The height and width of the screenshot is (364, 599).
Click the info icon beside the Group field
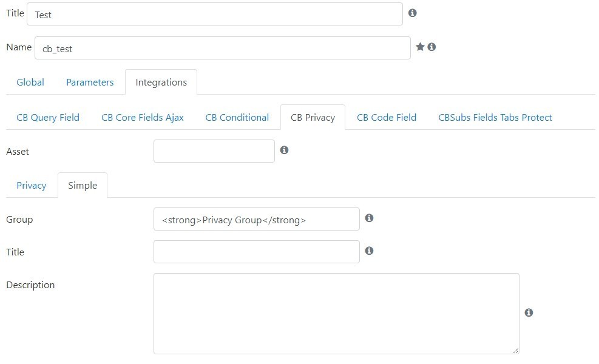pyautogui.click(x=368, y=218)
